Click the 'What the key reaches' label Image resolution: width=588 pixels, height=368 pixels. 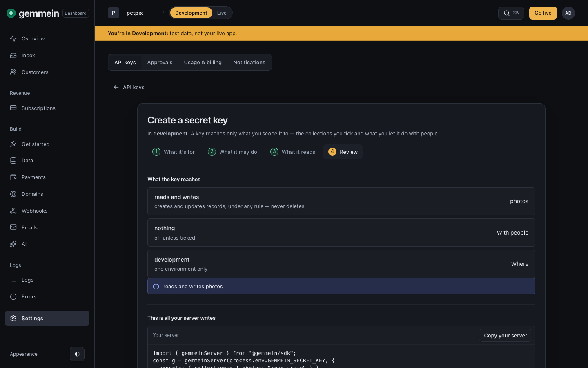click(174, 179)
